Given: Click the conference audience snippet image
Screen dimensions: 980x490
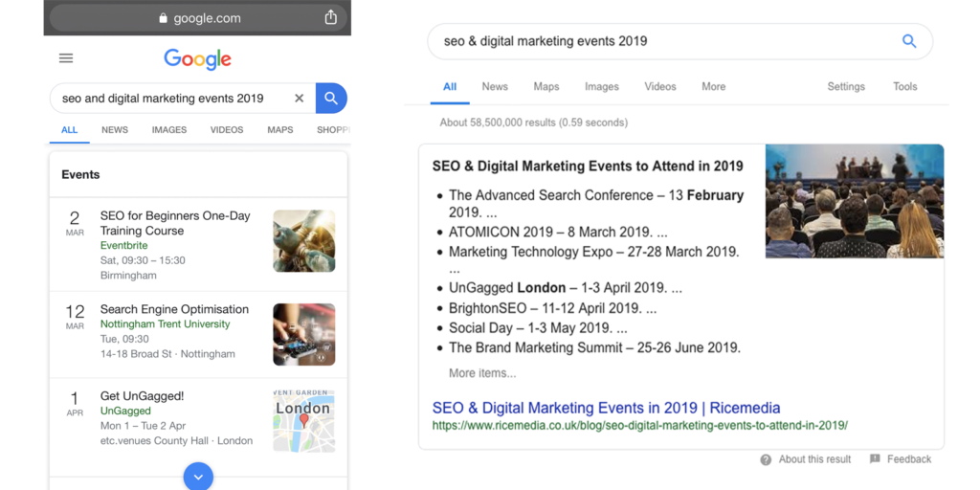Looking at the screenshot, I should 855,201.
